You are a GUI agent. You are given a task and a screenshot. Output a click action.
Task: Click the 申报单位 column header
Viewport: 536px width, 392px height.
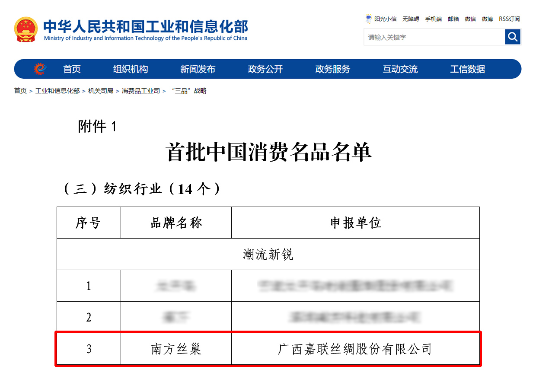click(355, 223)
